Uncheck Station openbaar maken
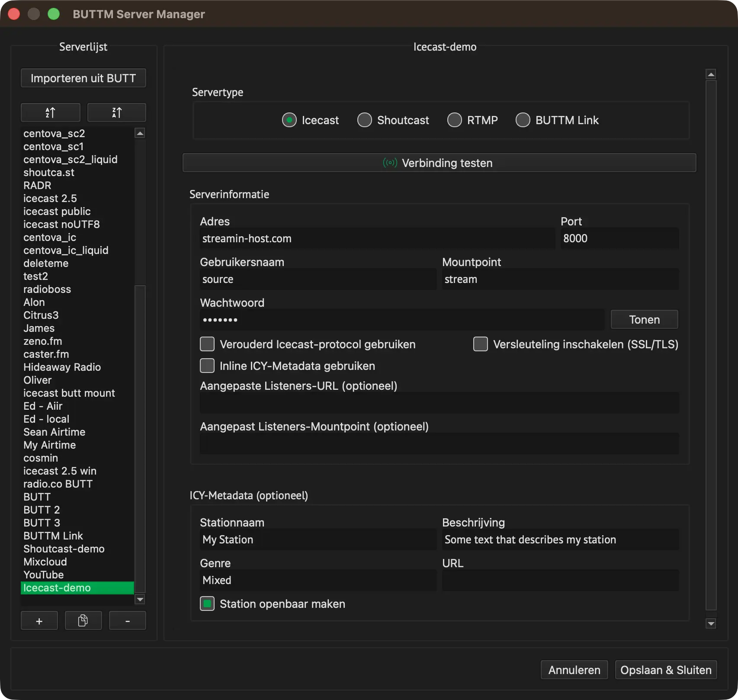Image resolution: width=738 pixels, height=700 pixels. [207, 604]
